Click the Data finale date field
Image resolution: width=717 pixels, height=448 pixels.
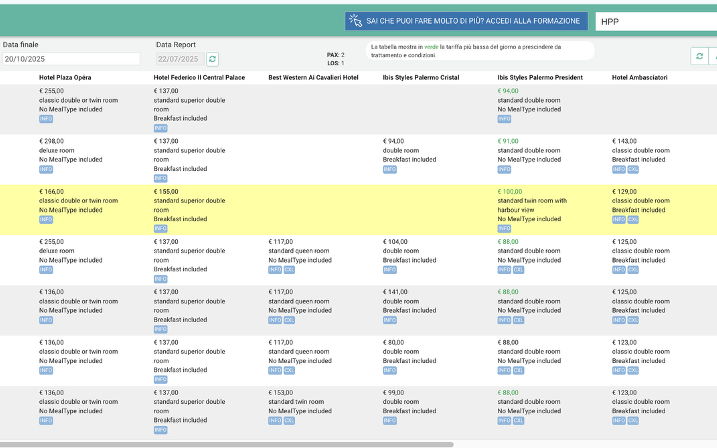coord(70,59)
